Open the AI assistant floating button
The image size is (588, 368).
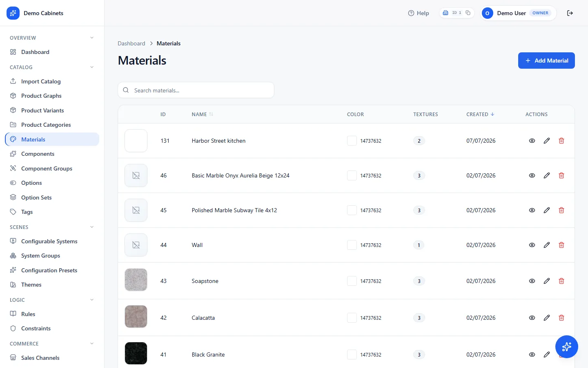567,347
